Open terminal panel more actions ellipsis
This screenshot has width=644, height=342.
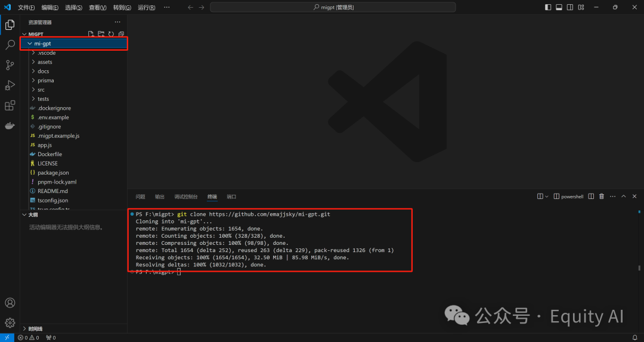click(x=613, y=197)
